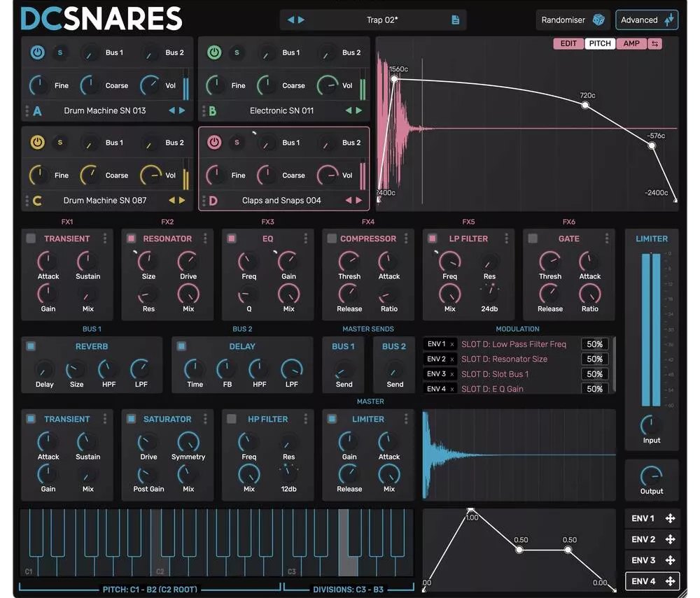This screenshot has height=598, width=700.
Task: Click the preset save file icon
Action: click(456, 20)
